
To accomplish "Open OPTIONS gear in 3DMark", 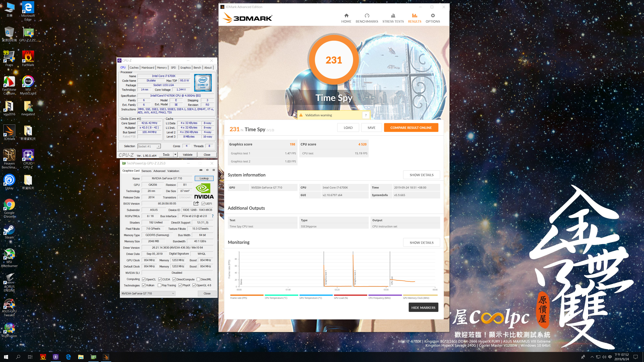I will [x=433, y=18].
